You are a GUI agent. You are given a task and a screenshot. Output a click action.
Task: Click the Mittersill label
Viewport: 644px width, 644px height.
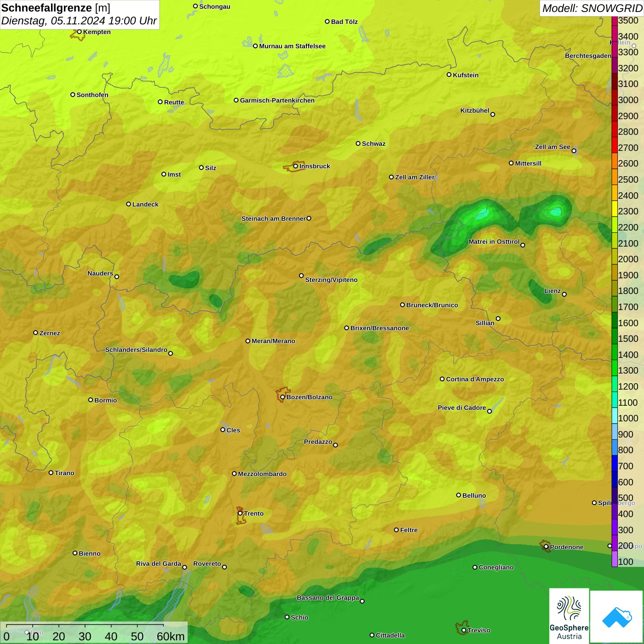(x=528, y=163)
